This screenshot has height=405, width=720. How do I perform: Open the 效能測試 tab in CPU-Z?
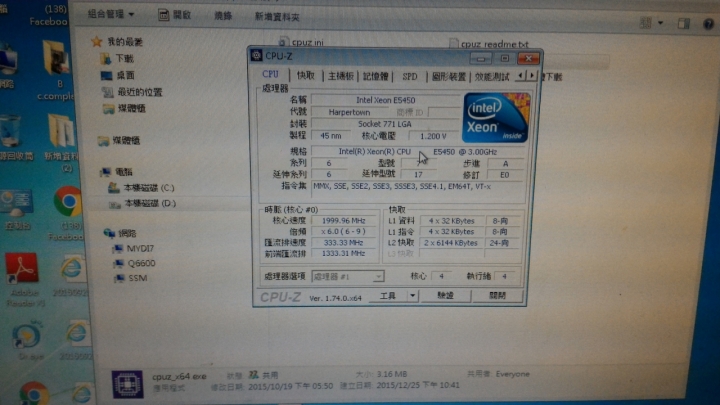pyautogui.click(x=492, y=77)
